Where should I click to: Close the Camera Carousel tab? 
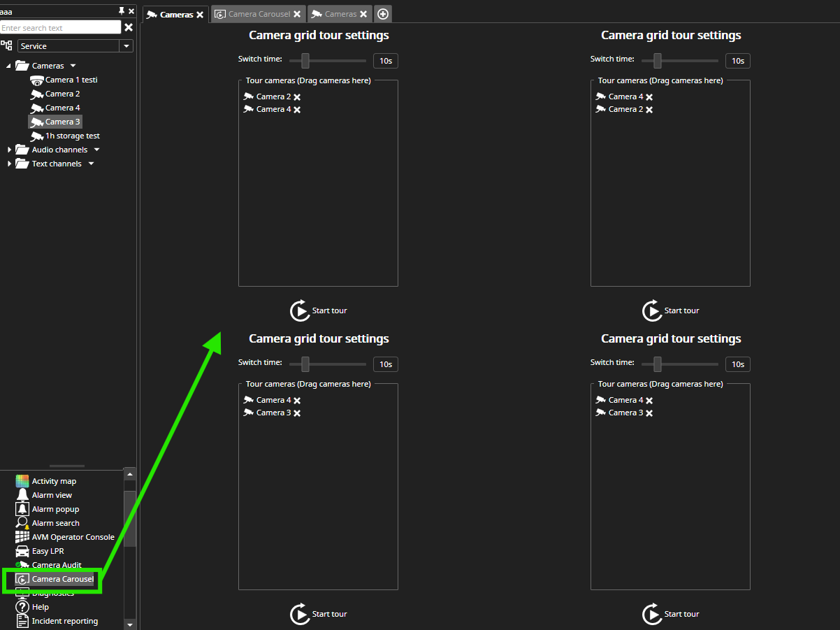click(x=297, y=14)
